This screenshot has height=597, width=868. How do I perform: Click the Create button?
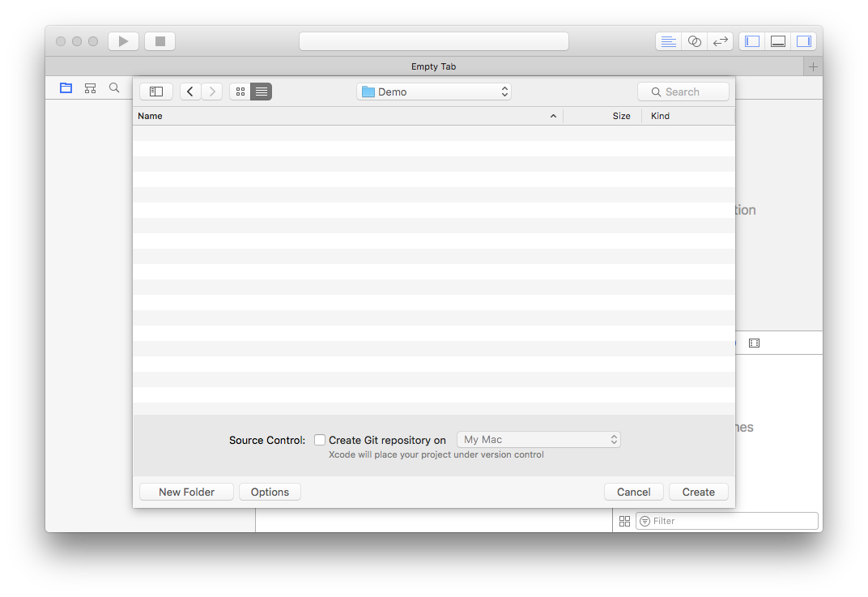pos(698,492)
